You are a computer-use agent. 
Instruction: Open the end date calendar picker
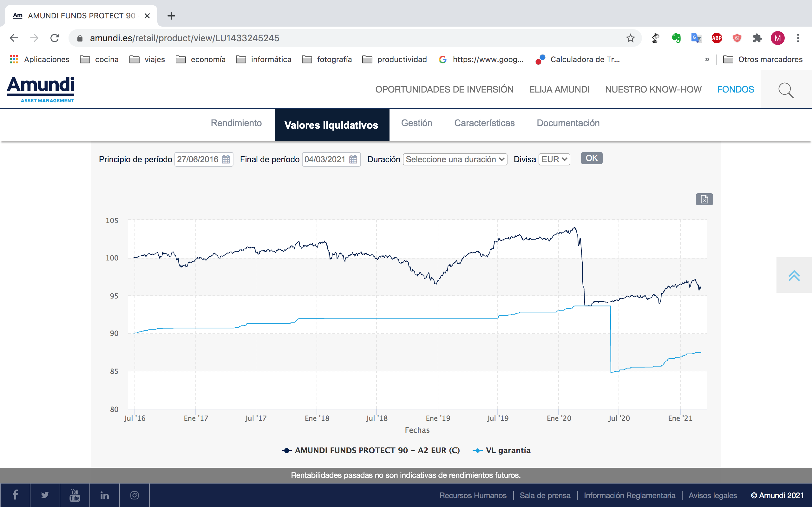tap(353, 159)
